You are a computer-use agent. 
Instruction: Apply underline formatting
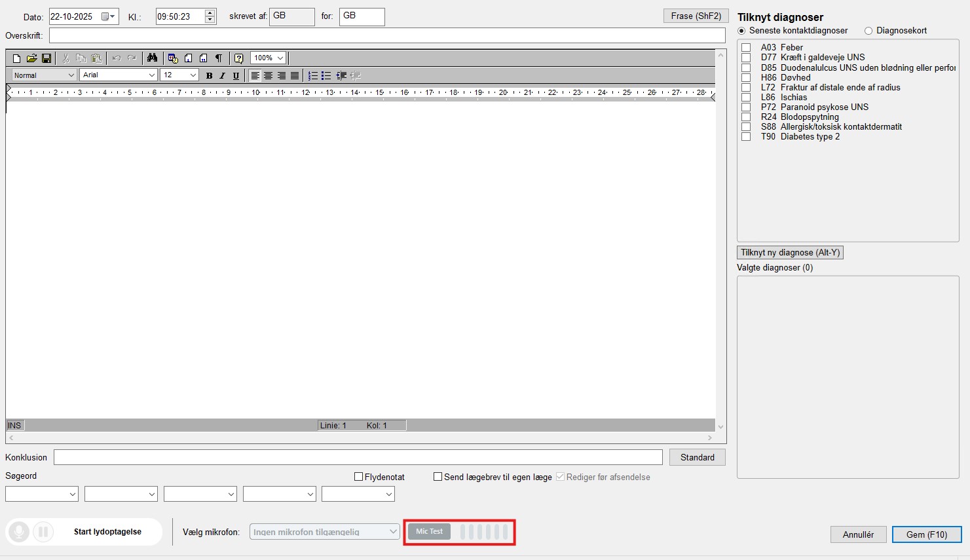pos(236,75)
